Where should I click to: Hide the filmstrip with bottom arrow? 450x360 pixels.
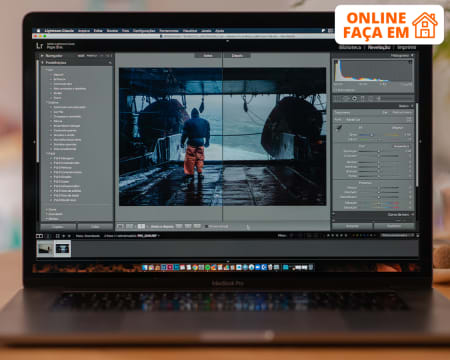click(x=228, y=261)
